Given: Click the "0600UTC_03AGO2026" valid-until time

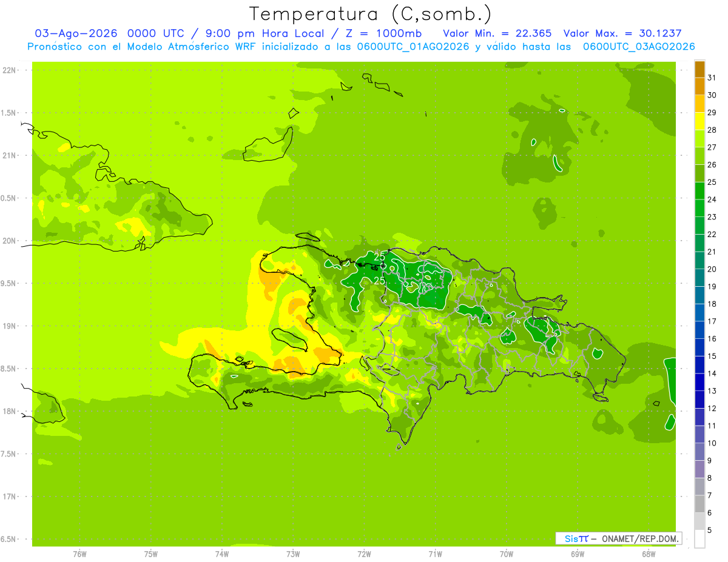Looking at the screenshot, I should click(x=639, y=47).
